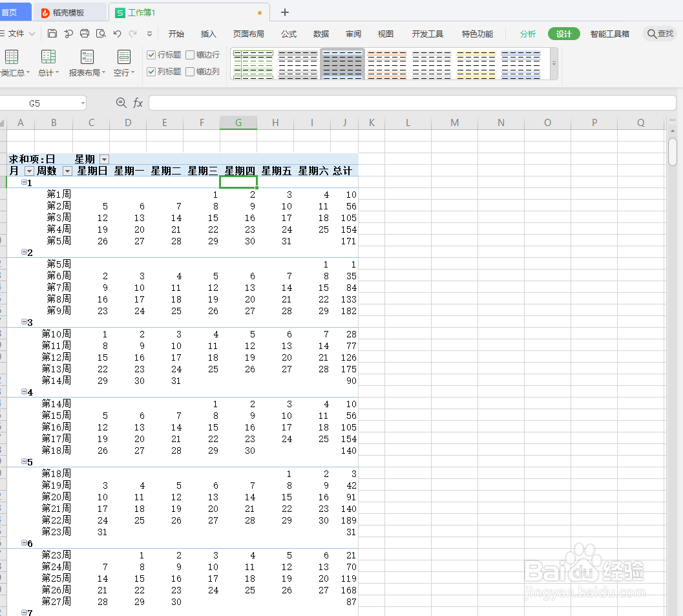The width and height of the screenshot is (683, 616).
Task: Open 智能工具箱 tab
Action: (609, 34)
